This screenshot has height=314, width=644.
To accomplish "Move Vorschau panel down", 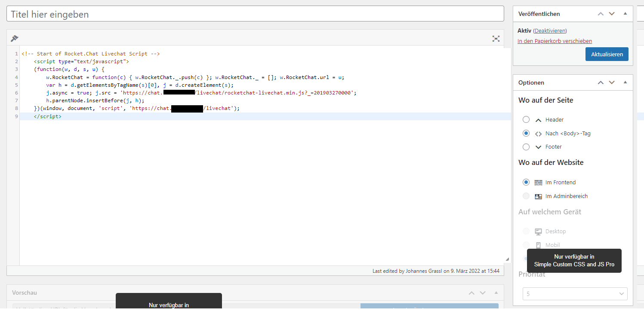I will [483, 293].
